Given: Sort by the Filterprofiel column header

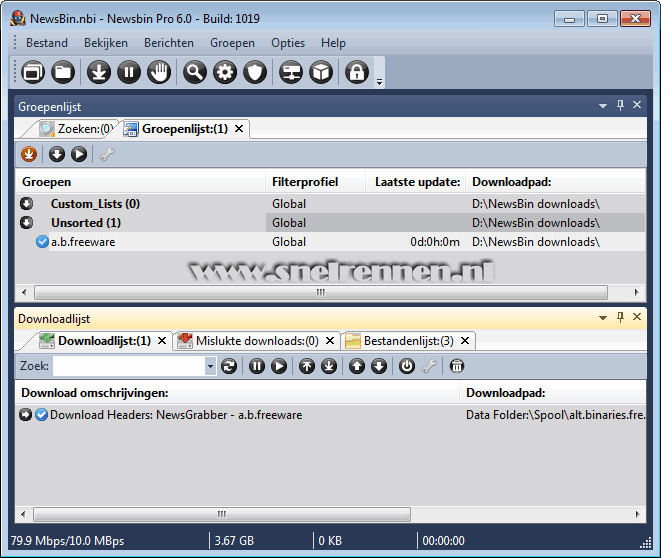Looking at the screenshot, I should pyautogui.click(x=315, y=182).
